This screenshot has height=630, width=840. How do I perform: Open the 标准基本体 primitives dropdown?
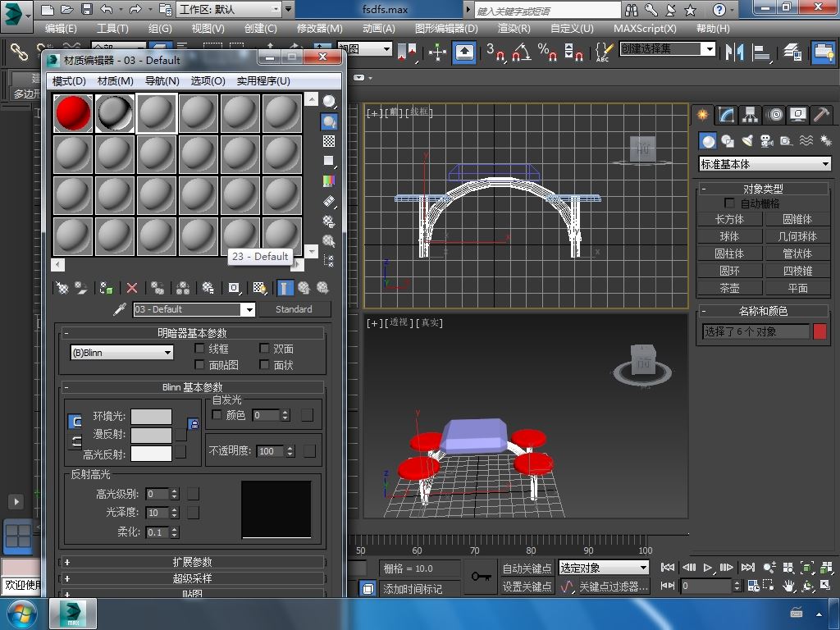coord(765,164)
